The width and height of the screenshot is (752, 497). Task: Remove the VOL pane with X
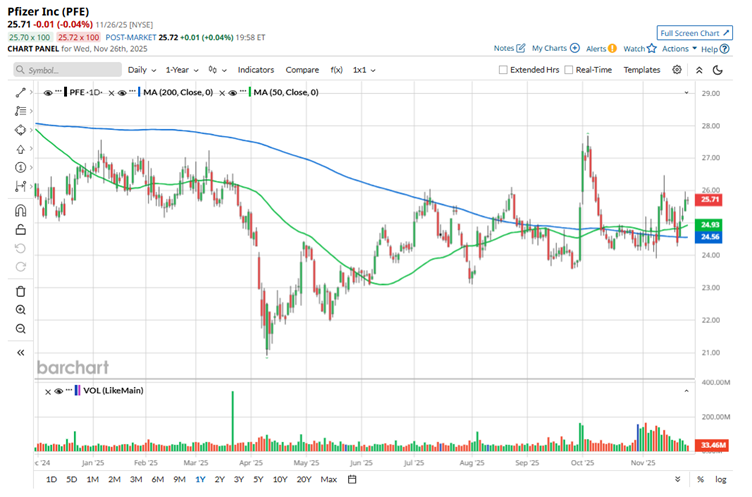tap(48, 392)
